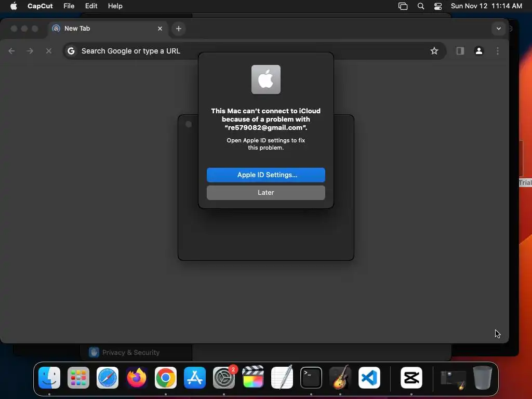532x399 pixels.
Task: Open Stage Manager icon in menu bar
Action: [403, 6]
